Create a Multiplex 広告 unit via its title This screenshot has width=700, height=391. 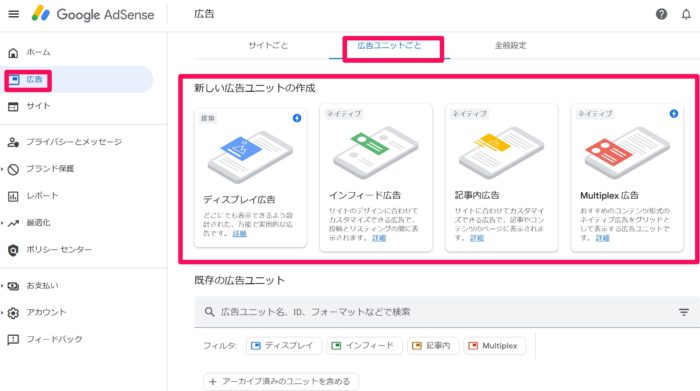(609, 195)
